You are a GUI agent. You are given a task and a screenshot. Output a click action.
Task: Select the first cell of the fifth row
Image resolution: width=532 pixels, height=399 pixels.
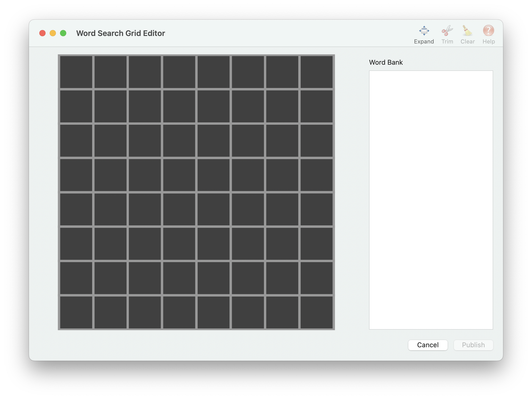(x=76, y=209)
